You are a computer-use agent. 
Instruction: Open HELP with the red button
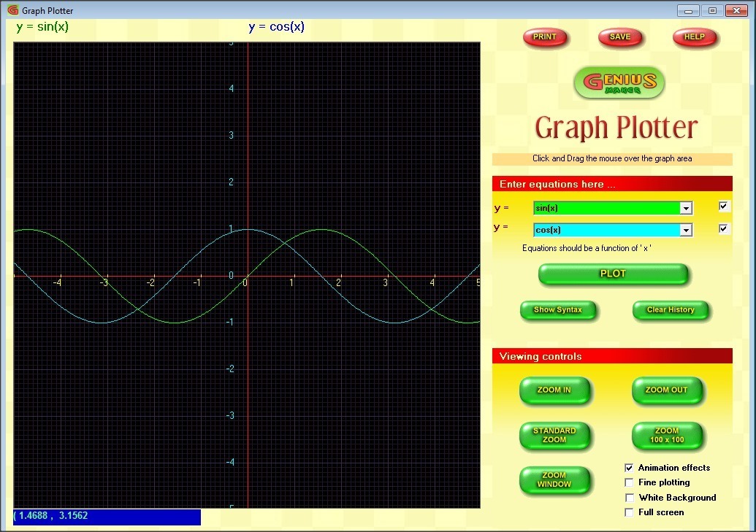[695, 37]
